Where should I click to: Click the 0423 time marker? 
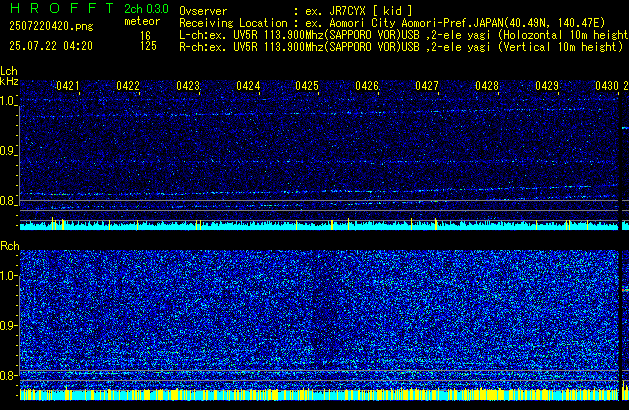pos(188,86)
